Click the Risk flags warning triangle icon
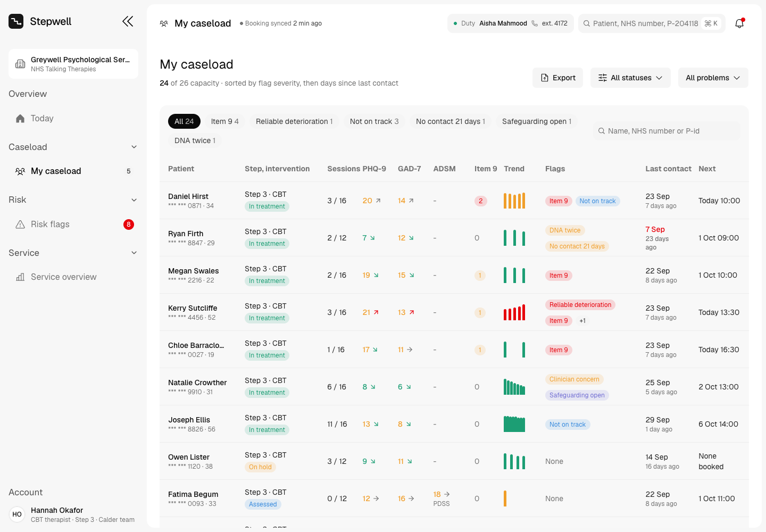This screenshot has height=532, width=766. coord(20,224)
